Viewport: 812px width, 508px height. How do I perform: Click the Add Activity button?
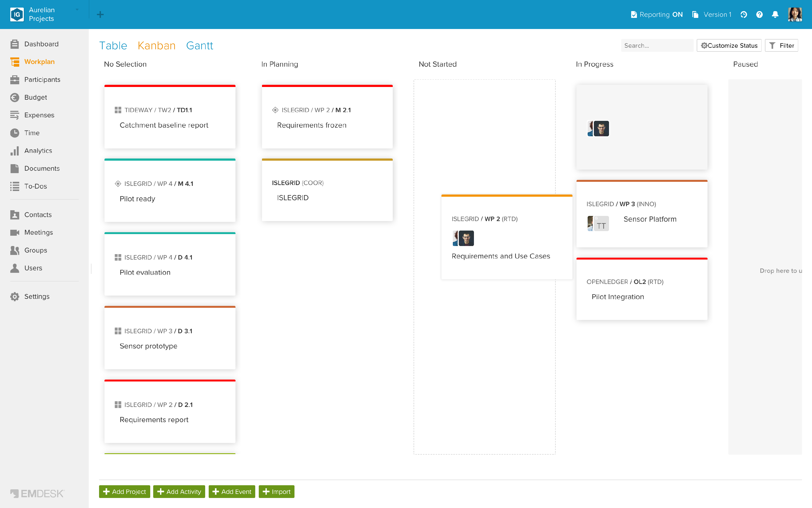point(179,491)
